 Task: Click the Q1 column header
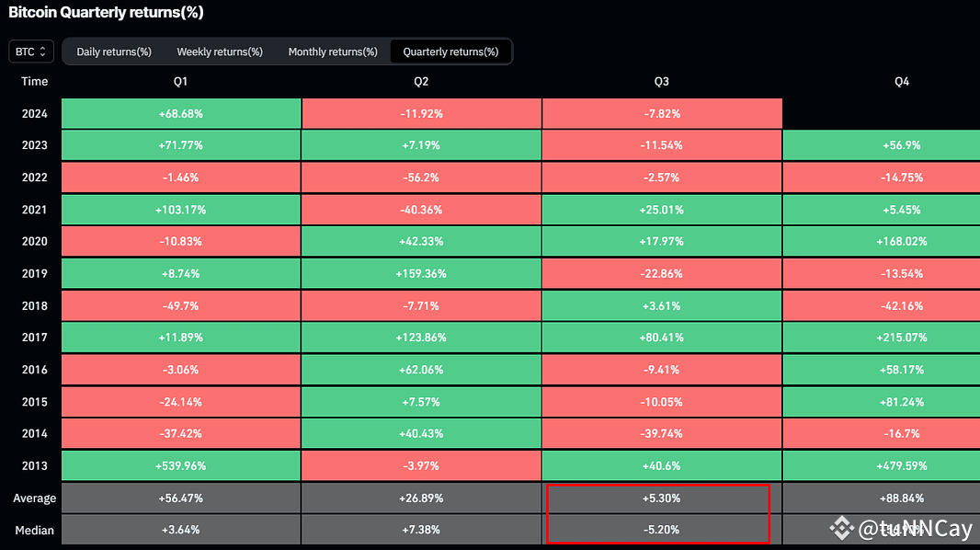180,81
